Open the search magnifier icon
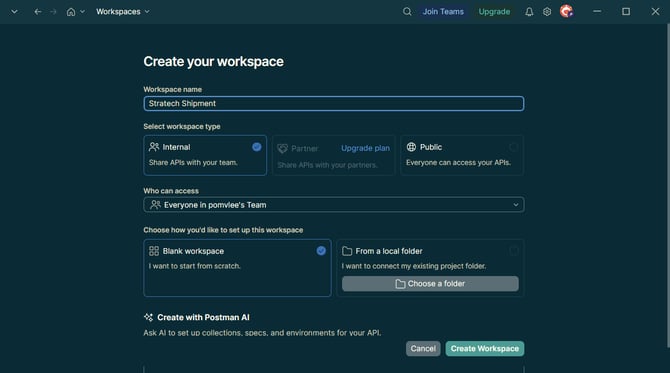Viewport: 670px width, 373px height. [x=407, y=12]
